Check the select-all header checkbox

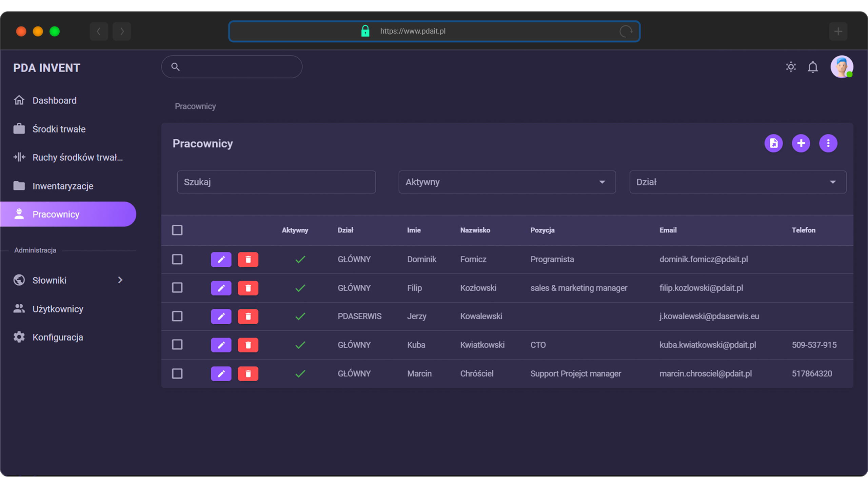coord(177,230)
